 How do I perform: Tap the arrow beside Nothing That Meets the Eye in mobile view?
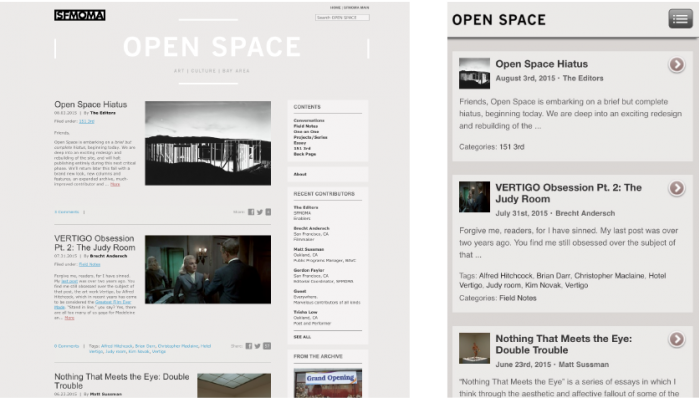(x=677, y=339)
